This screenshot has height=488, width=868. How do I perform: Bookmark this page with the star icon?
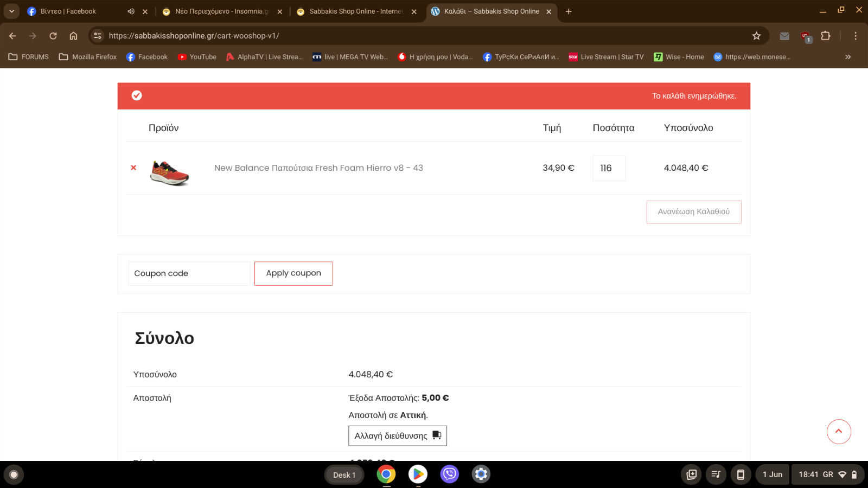pyautogui.click(x=756, y=36)
